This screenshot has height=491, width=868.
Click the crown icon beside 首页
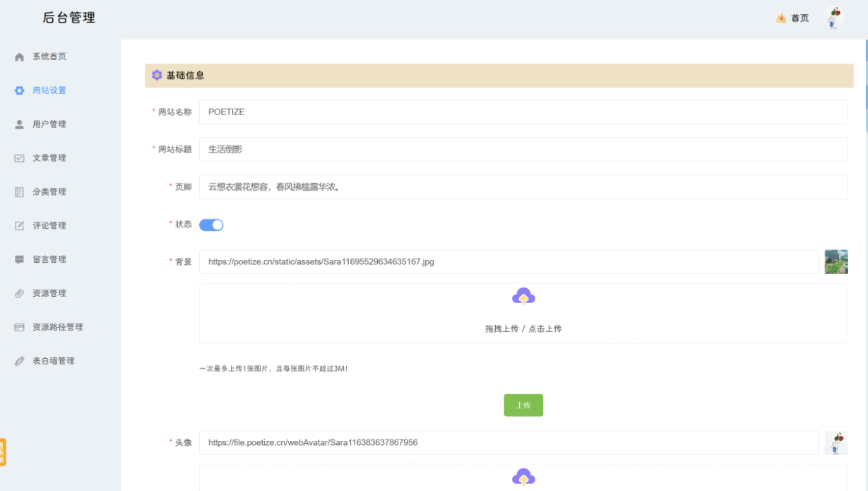pyautogui.click(x=780, y=18)
